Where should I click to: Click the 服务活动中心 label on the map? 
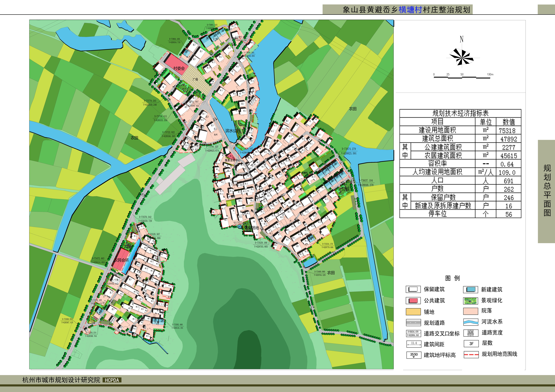point(233,160)
